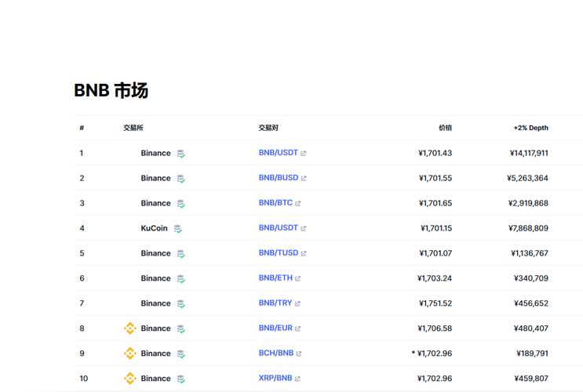Image resolution: width=583 pixels, height=392 pixels.
Task: Open the BNB/EUR trading pair link
Action: pos(275,328)
